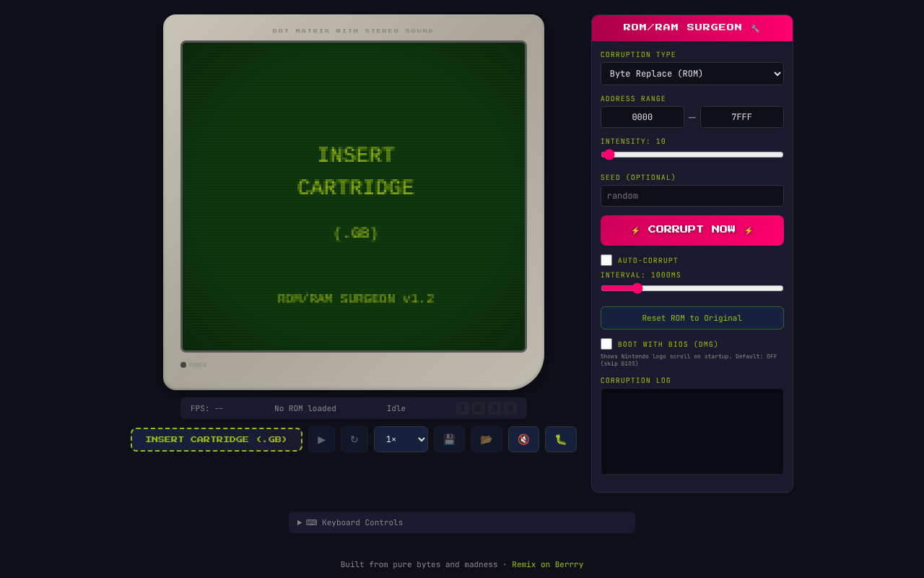The height and width of the screenshot is (578, 924).
Task: Click the play emulation button
Action: click(321, 439)
